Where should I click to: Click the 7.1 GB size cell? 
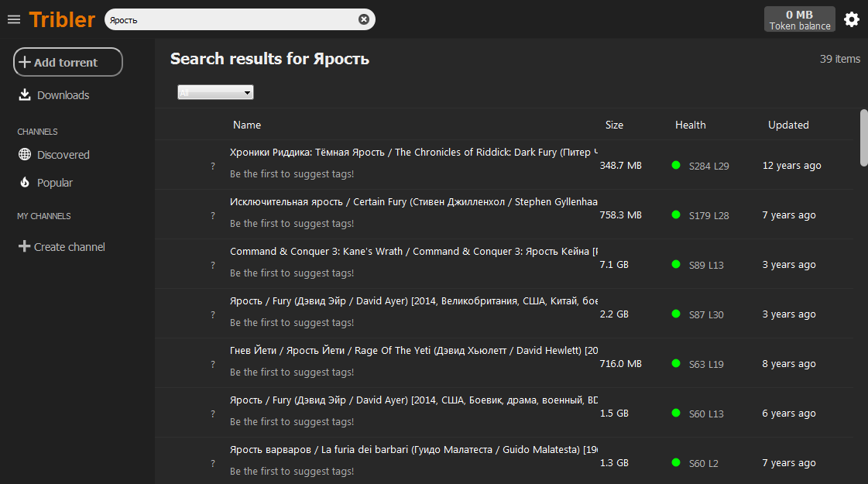[614, 265]
